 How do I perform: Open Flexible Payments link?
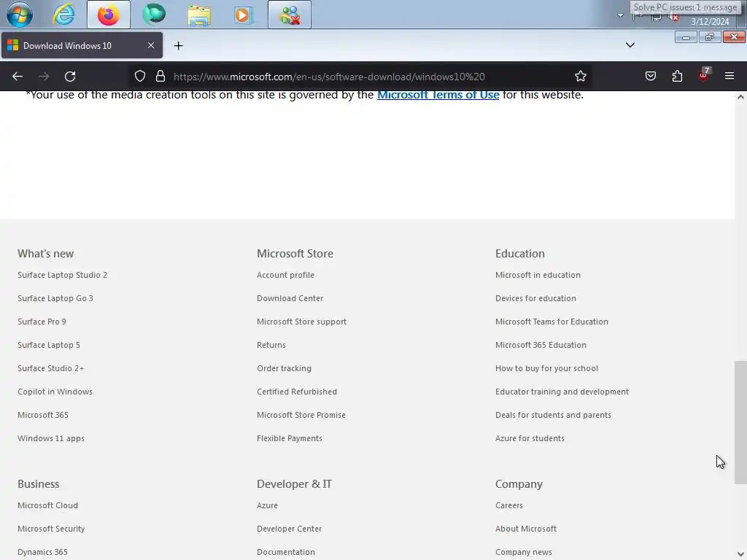289,438
